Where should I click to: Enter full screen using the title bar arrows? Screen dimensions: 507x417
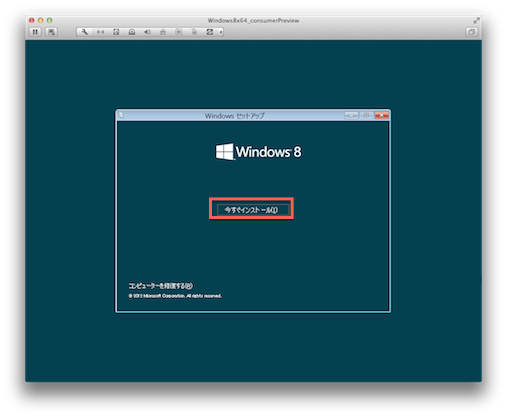click(x=476, y=21)
